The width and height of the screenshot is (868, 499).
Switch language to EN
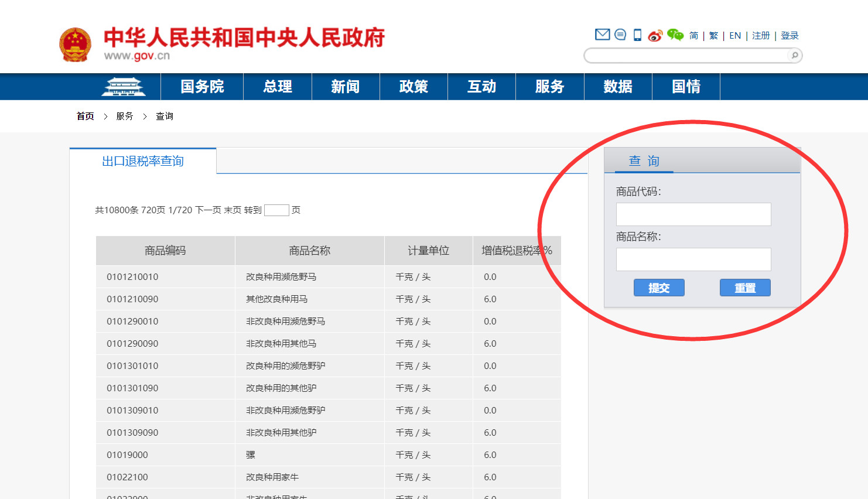pos(734,35)
